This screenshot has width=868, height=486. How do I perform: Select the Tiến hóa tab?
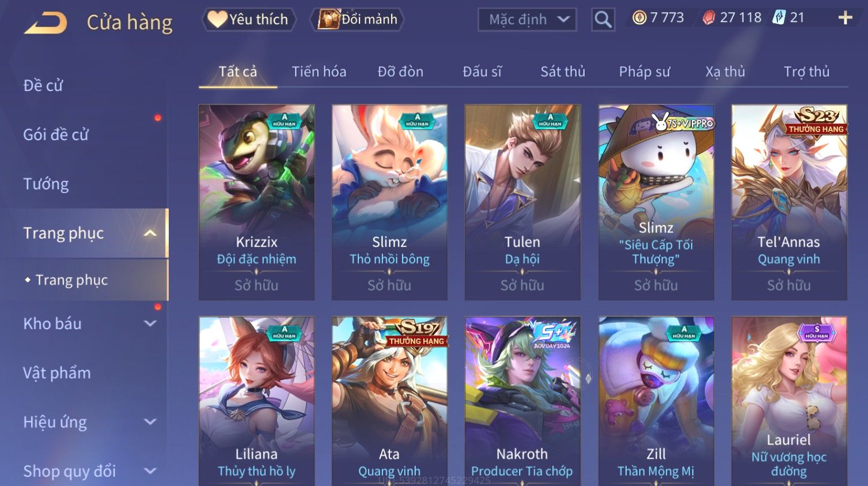tap(319, 71)
